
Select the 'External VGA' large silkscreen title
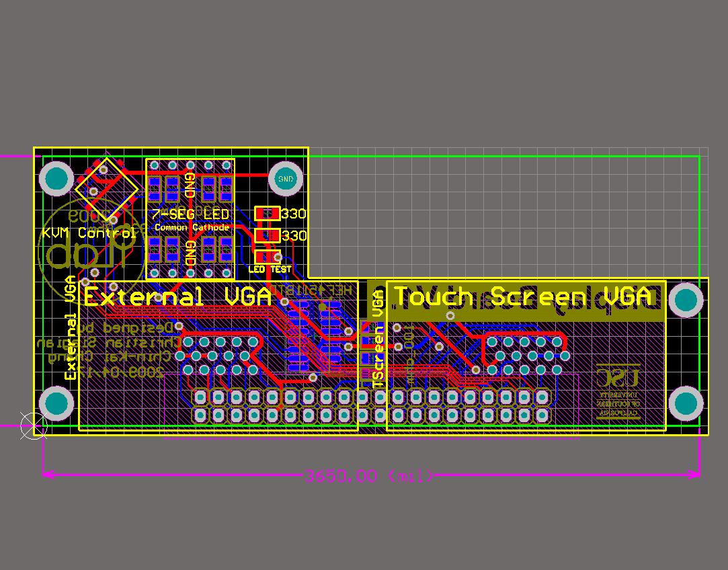point(177,296)
